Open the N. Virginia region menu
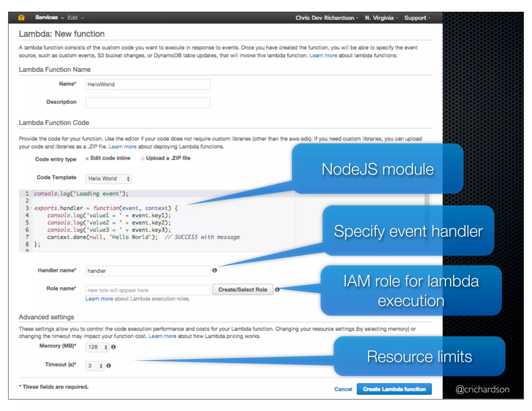The width and height of the screenshot is (532, 411). 381,18
